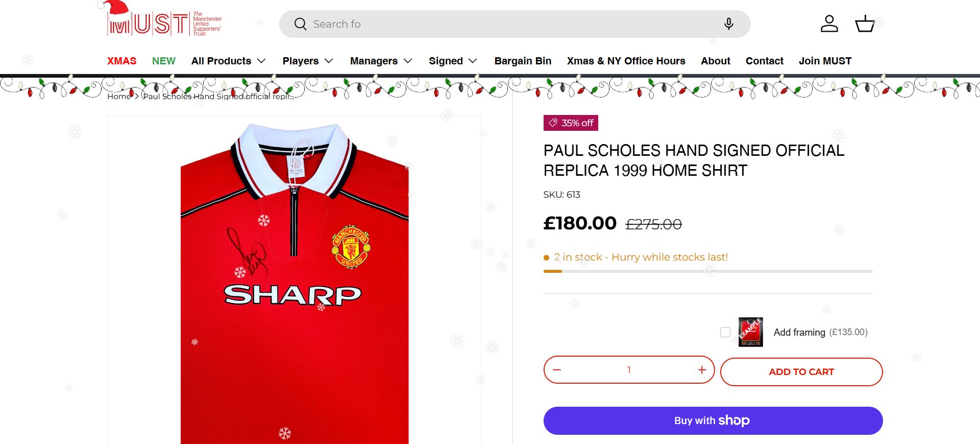The width and height of the screenshot is (980, 444).
Task: Expand the Players dropdown menu
Action: [307, 61]
